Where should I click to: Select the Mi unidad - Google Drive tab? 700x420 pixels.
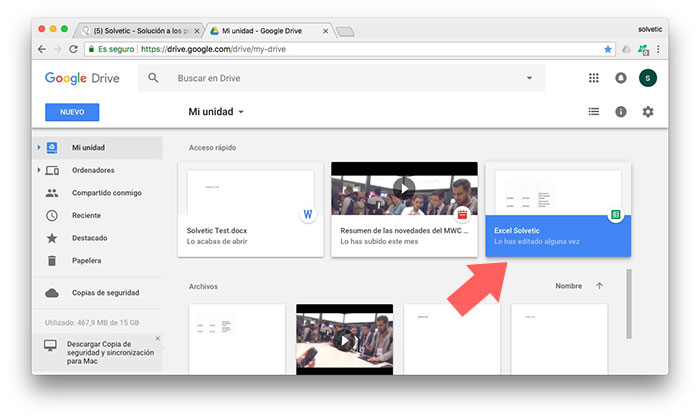268,31
